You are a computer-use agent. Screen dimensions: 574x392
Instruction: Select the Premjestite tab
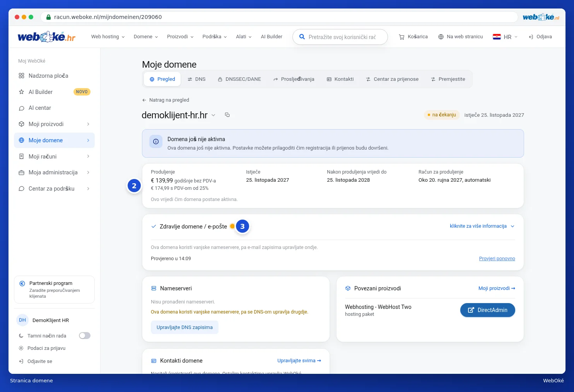click(448, 79)
